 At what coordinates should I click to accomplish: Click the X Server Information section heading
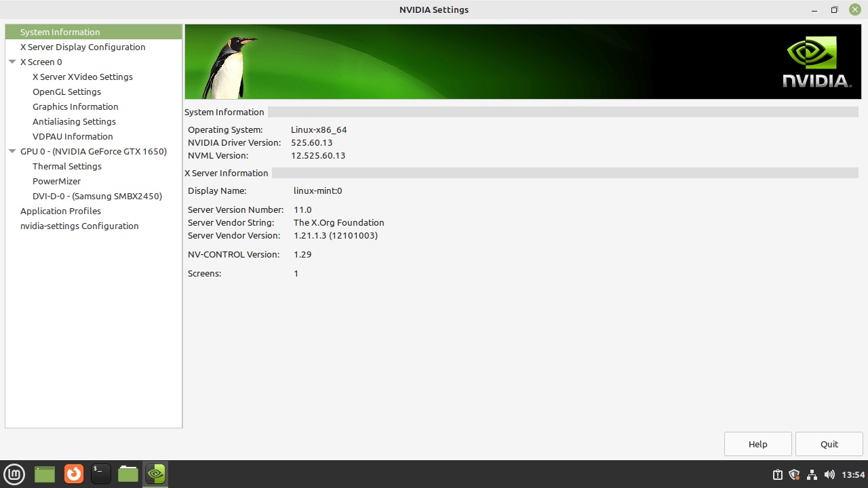[x=226, y=173]
